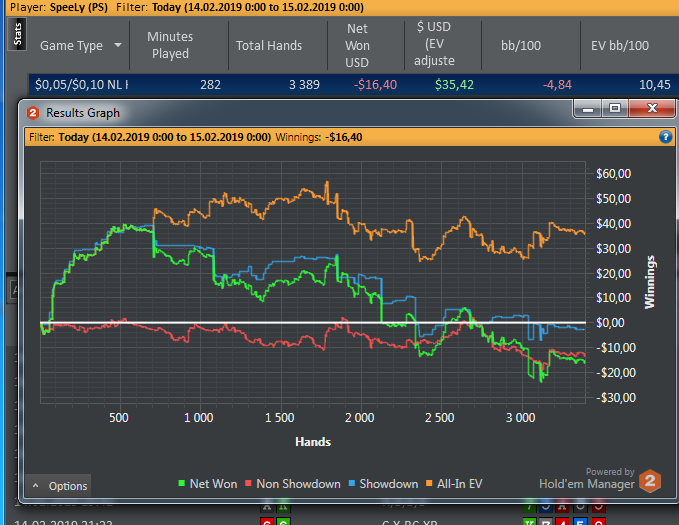Expand the Options panel in Results Graph

tap(58, 486)
